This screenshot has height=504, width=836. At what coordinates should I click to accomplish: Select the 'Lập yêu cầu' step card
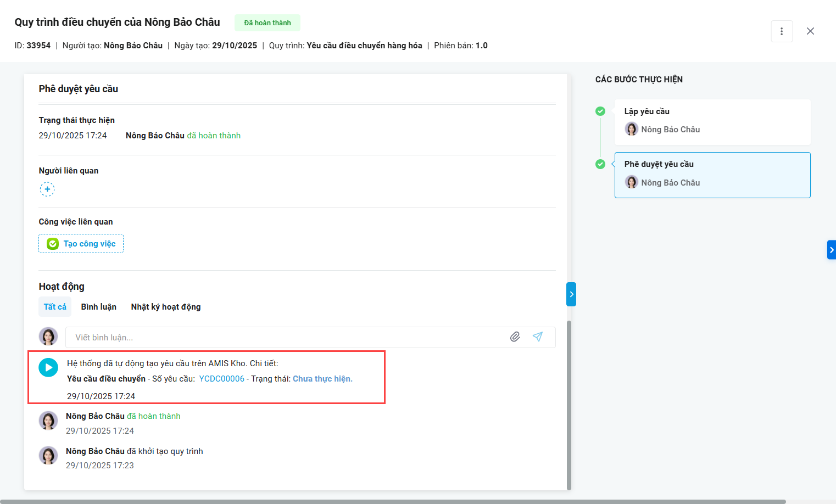click(712, 122)
